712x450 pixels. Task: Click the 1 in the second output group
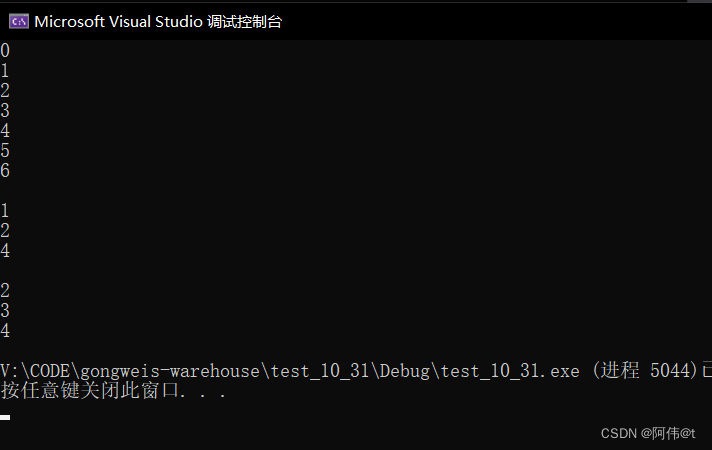(x=5, y=210)
